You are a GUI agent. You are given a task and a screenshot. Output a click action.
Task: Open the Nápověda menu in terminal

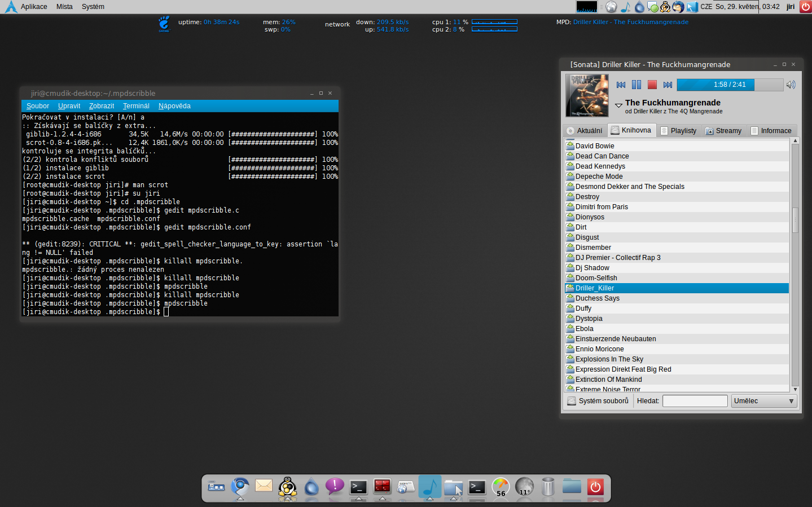point(174,106)
